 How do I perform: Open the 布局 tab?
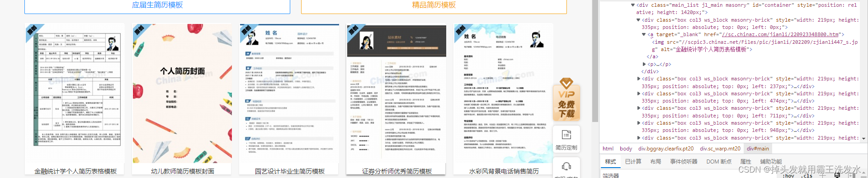pyautogui.click(x=656, y=162)
